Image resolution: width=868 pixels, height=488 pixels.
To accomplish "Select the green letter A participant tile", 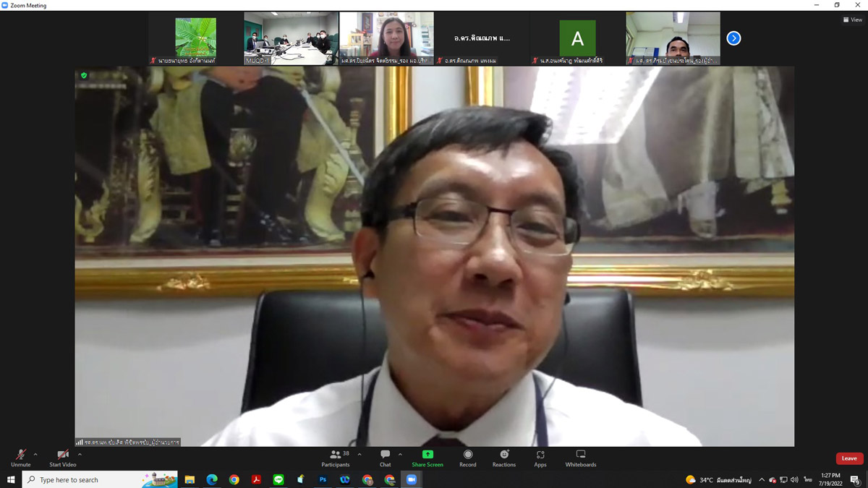I will coord(577,38).
